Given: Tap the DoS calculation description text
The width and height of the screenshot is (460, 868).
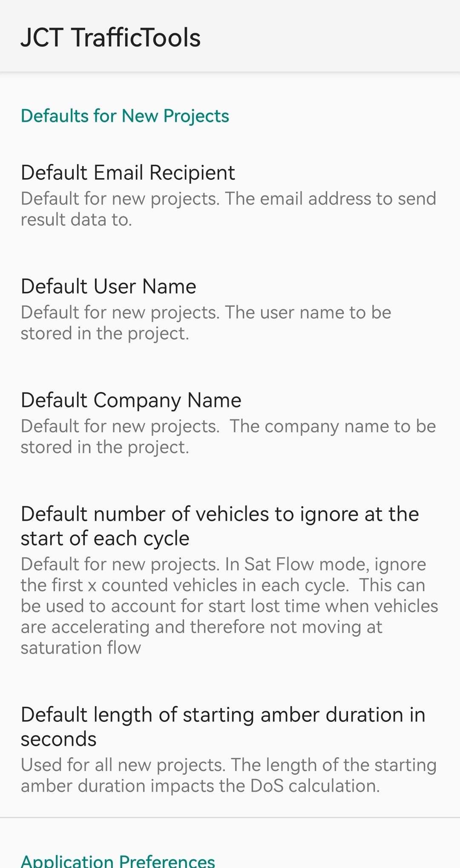Looking at the screenshot, I should [229, 776].
